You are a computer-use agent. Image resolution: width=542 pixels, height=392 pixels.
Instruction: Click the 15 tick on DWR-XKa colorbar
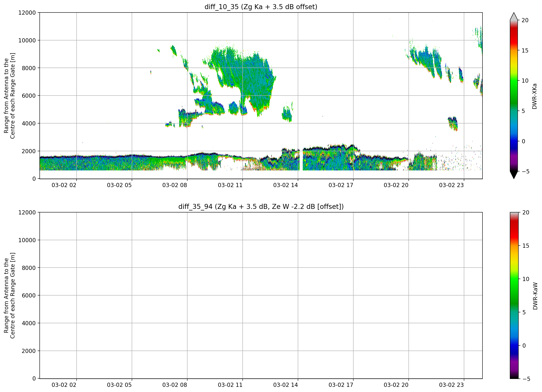[525, 51]
